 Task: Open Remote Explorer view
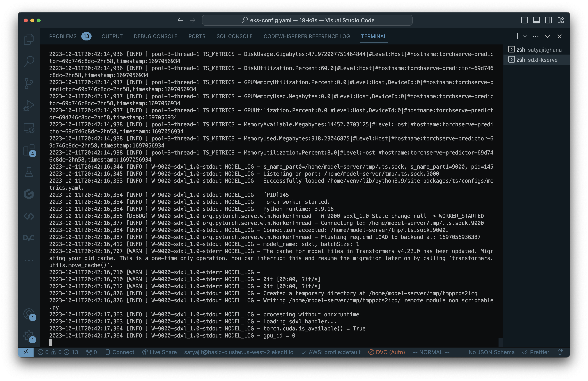point(29,128)
